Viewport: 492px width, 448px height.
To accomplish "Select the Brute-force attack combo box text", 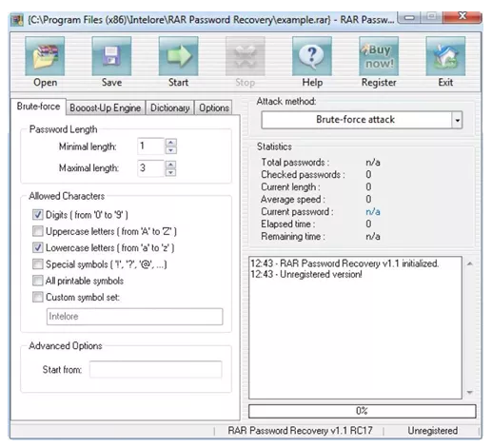I will (355, 120).
